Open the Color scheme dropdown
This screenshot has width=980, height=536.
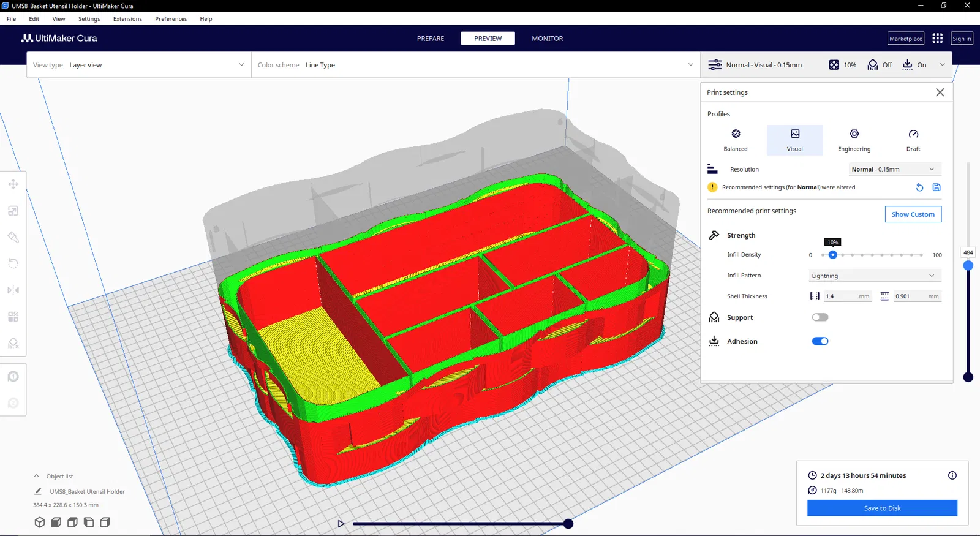point(476,65)
